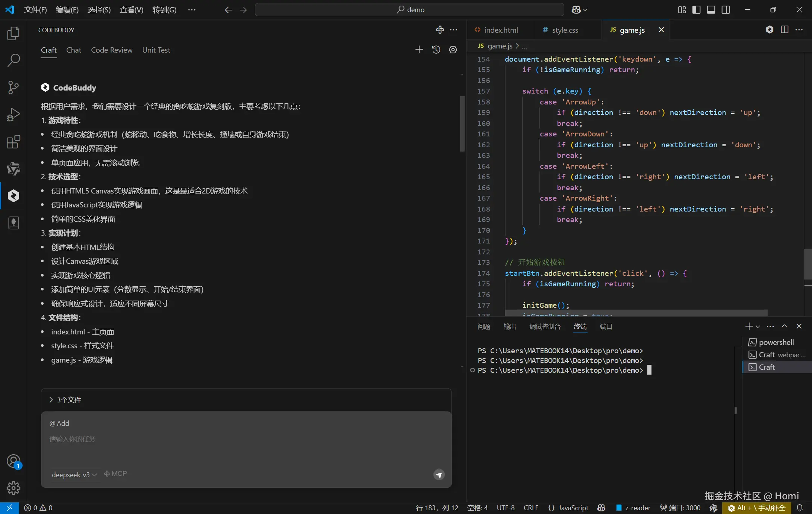Open the new terminal launch profile dropdown
The height and width of the screenshot is (514, 812).
click(x=758, y=327)
